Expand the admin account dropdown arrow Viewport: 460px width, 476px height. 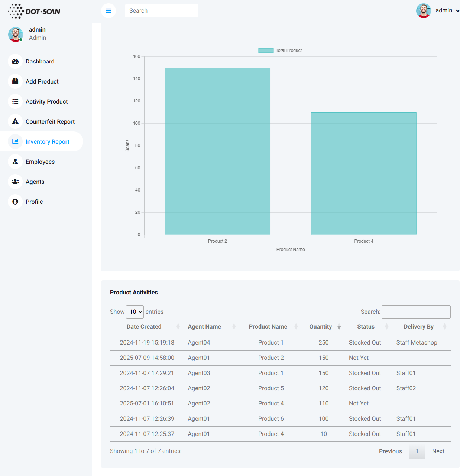457,11
